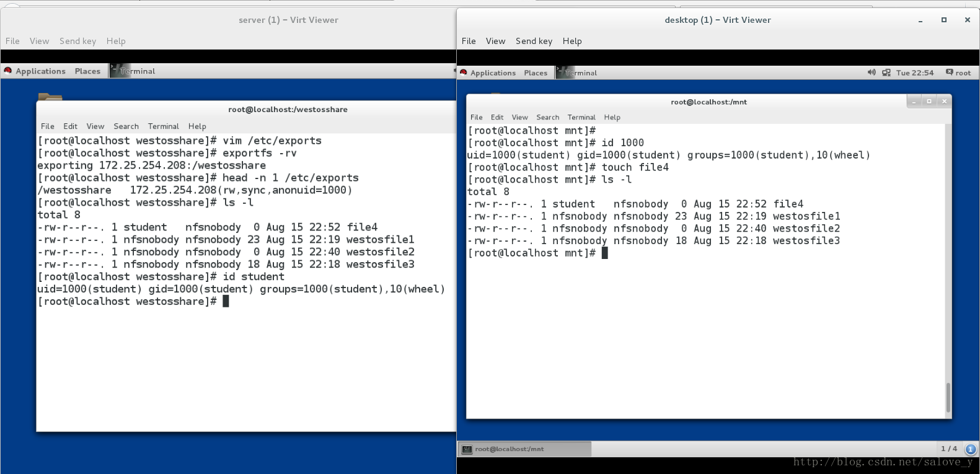Viewport: 980px width, 474px height.
Task: Click 'vim /etc/exports' command in server terminal
Action: pyautogui.click(x=272, y=141)
